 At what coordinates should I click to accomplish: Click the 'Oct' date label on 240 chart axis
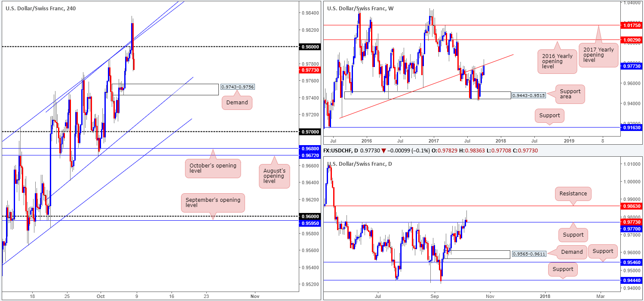(x=101, y=296)
